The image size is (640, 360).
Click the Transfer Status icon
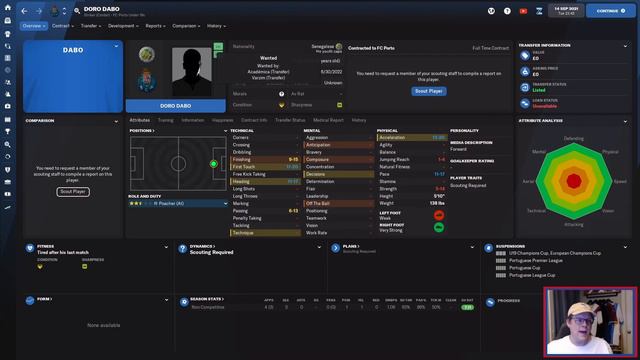click(x=525, y=87)
